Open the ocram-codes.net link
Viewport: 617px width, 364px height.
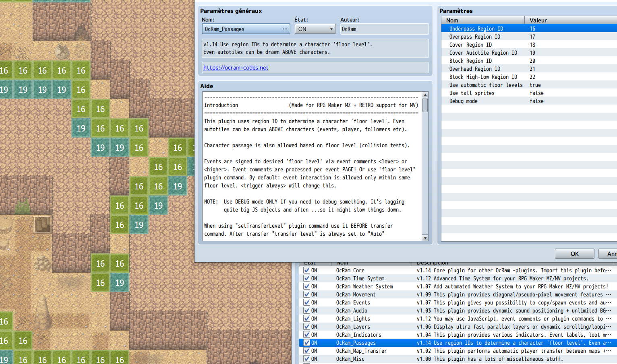(236, 68)
